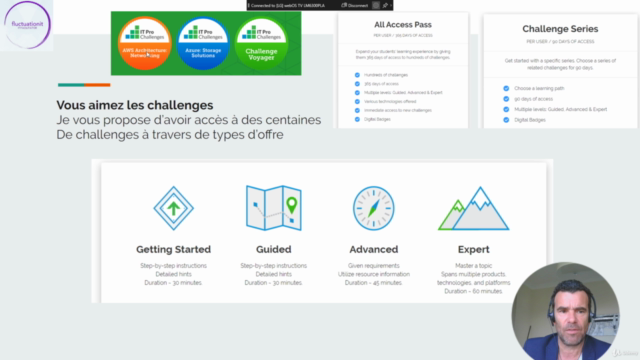Click the 'Given requirements' text under Advanced
Image resolution: width=640 pixels, height=360 pixels.
point(373,266)
